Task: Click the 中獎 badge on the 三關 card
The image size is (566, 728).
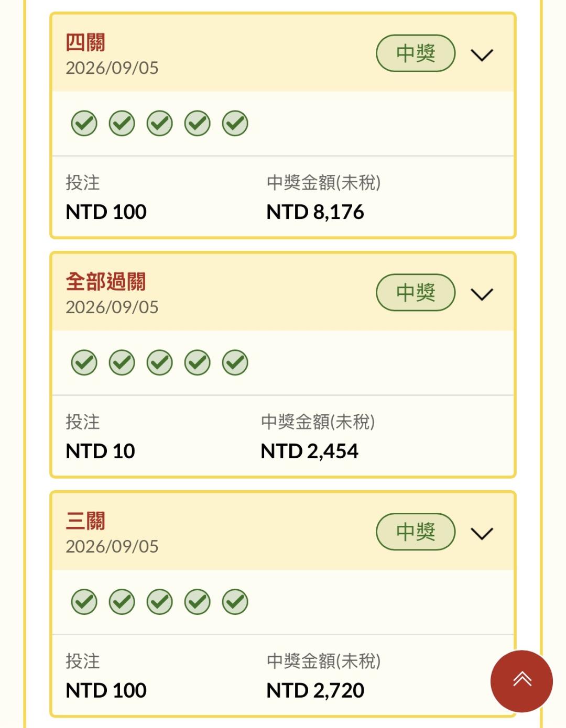Action: pos(416,532)
